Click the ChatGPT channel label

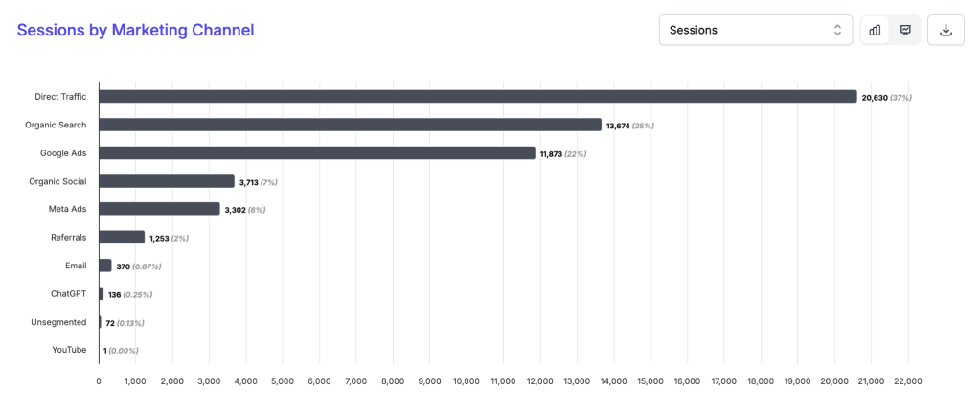tap(69, 293)
